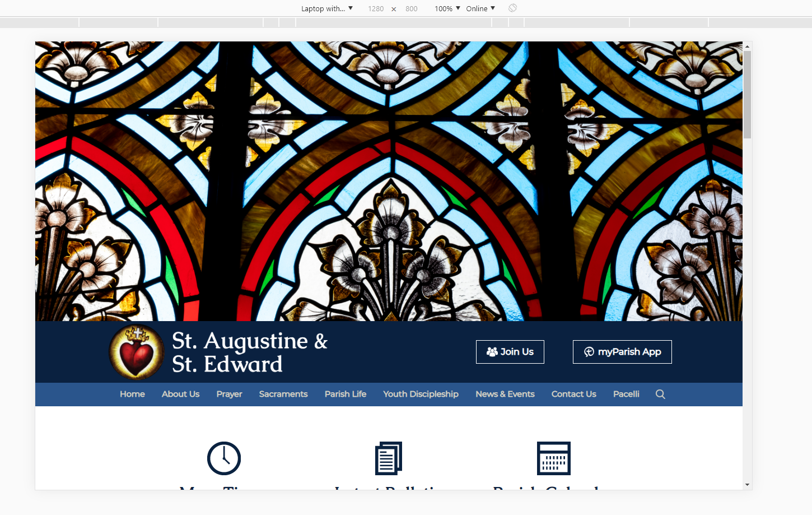
Task: Click the Mass Times clock icon
Action: [x=224, y=458]
